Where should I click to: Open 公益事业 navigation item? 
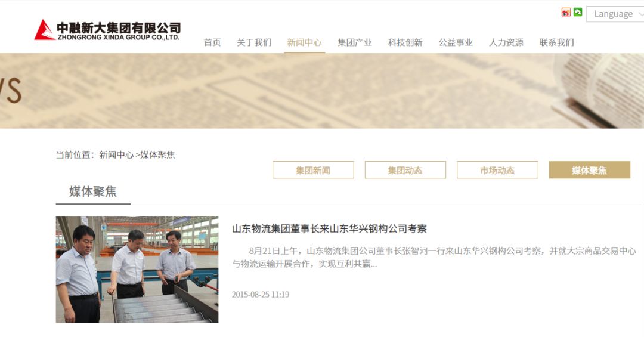tap(456, 42)
